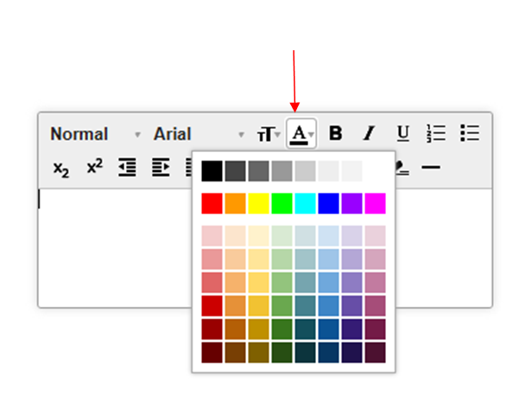The image size is (532, 407).
Task: Insert a bulleted list
Action: pos(469,134)
